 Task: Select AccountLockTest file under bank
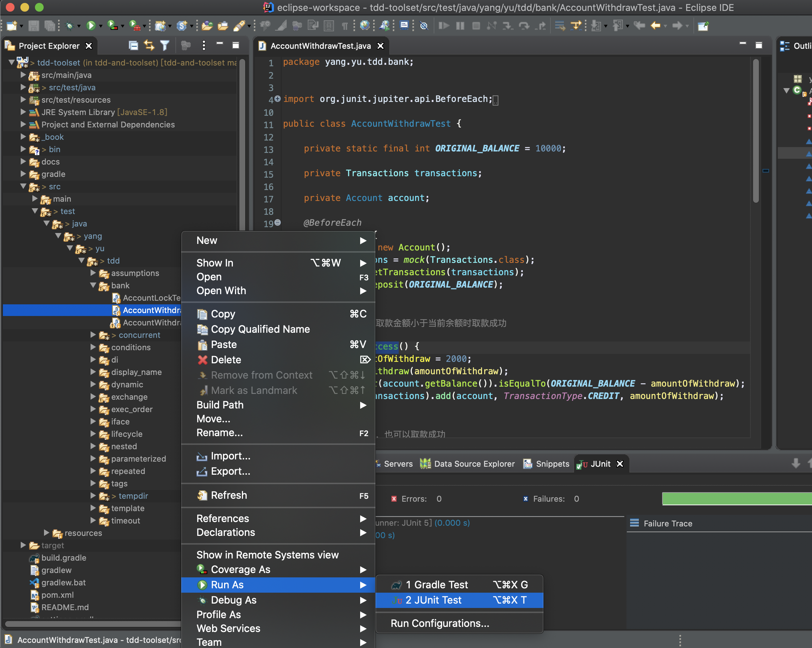pyautogui.click(x=147, y=298)
